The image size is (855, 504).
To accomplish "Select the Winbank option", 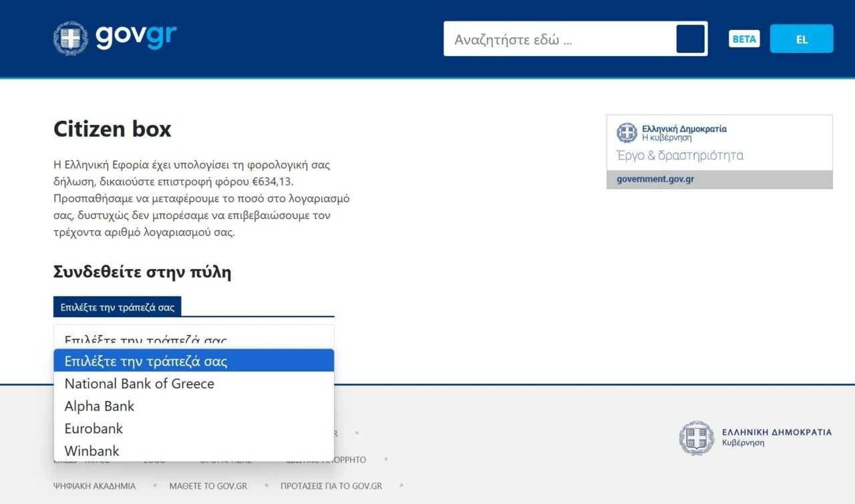I will [194, 451].
